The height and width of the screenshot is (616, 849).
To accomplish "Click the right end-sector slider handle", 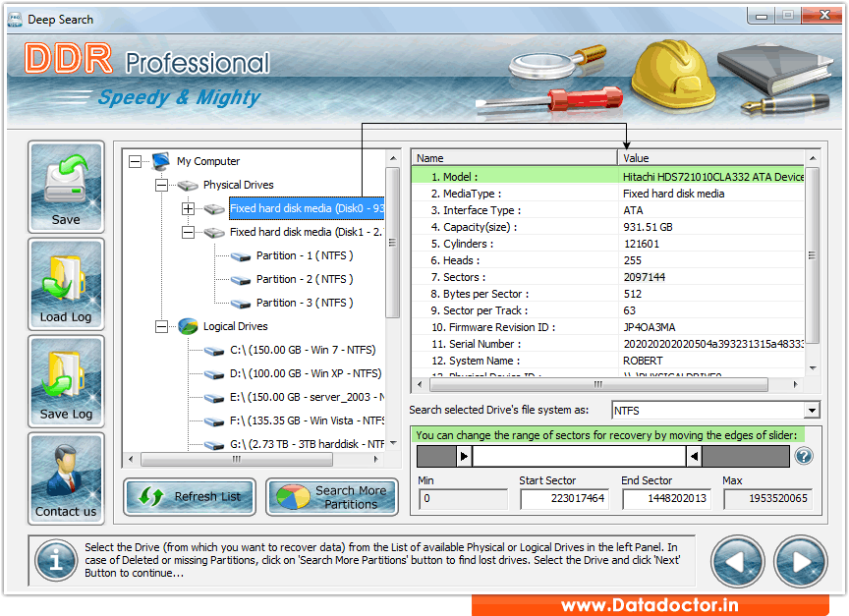I will [694, 456].
